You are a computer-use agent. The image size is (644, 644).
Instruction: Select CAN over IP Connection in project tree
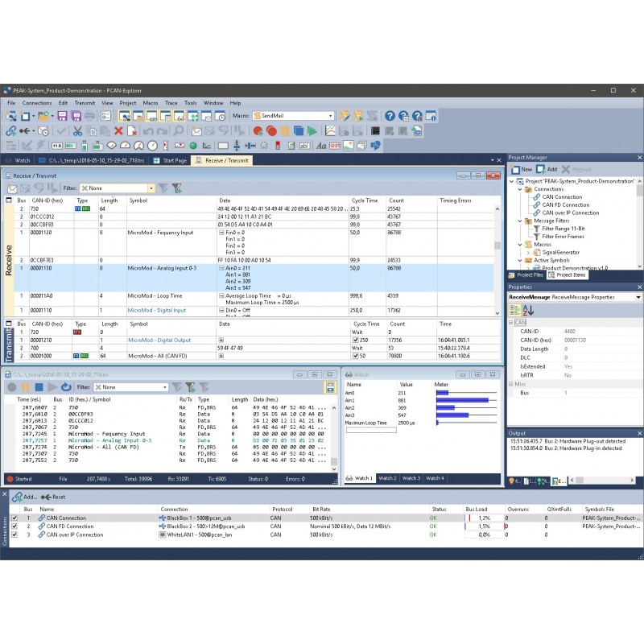tap(571, 213)
